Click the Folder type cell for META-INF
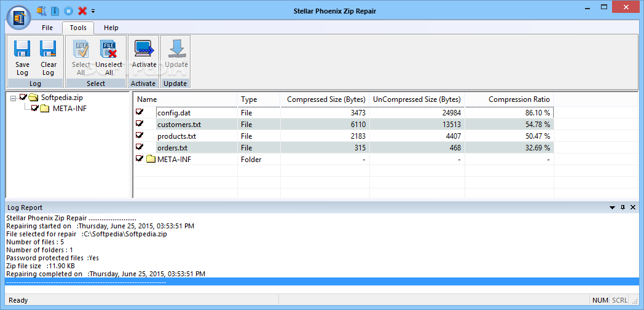This screenshot has width=644, height=310. click(251, 160)
